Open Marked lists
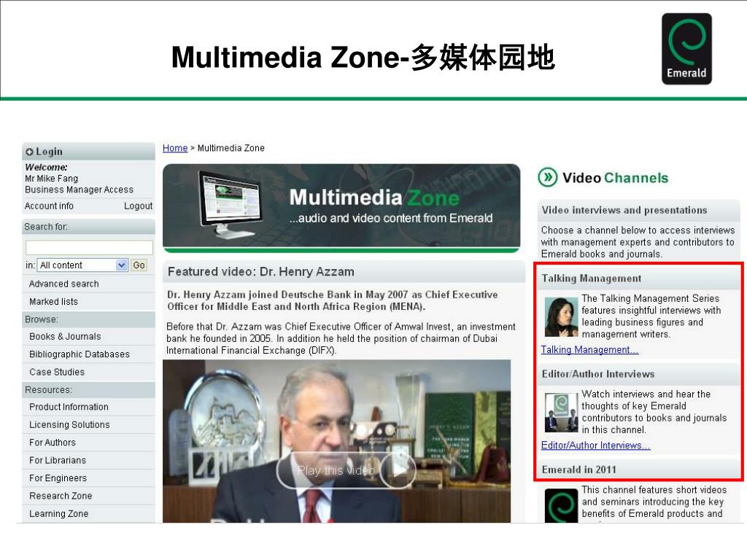This screenshot has width=747, height=560. coord(53,301)
